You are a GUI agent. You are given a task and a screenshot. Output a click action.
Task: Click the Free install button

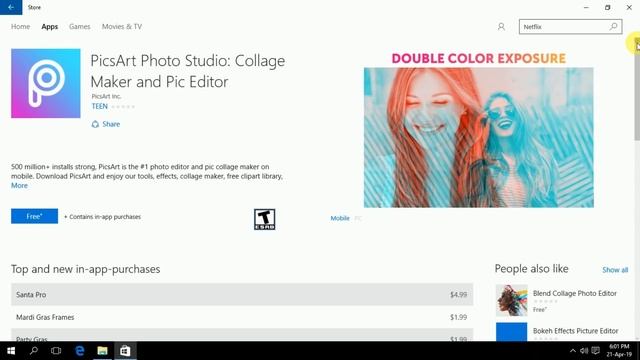point(34,216)
